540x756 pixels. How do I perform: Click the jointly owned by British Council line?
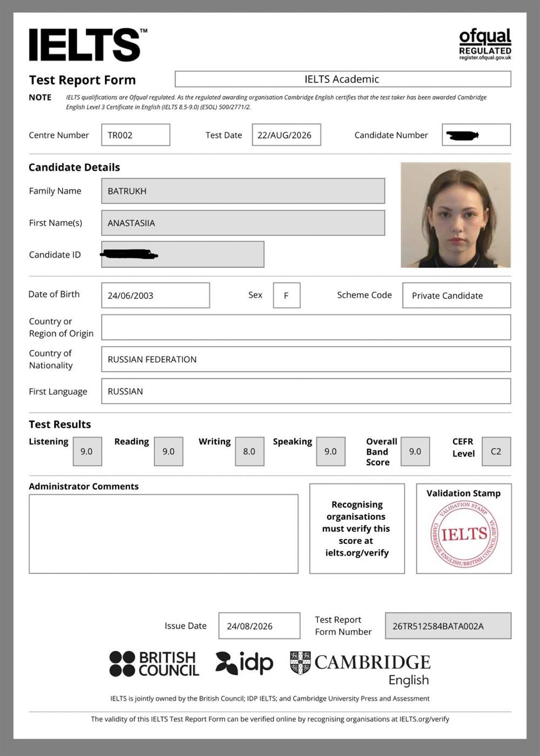pyautogui.click(x=270, y=698)
